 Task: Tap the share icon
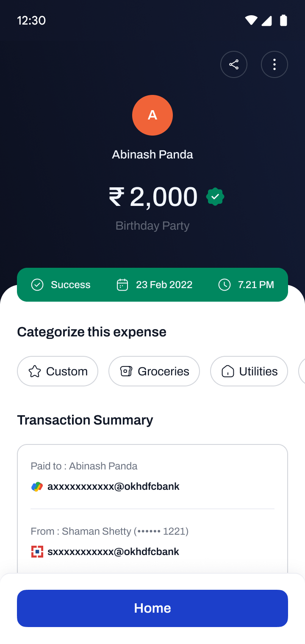tap(234, 64)
